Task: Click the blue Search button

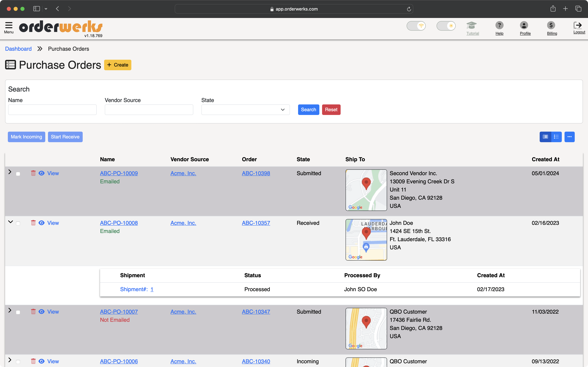Action: pos(309,110)
